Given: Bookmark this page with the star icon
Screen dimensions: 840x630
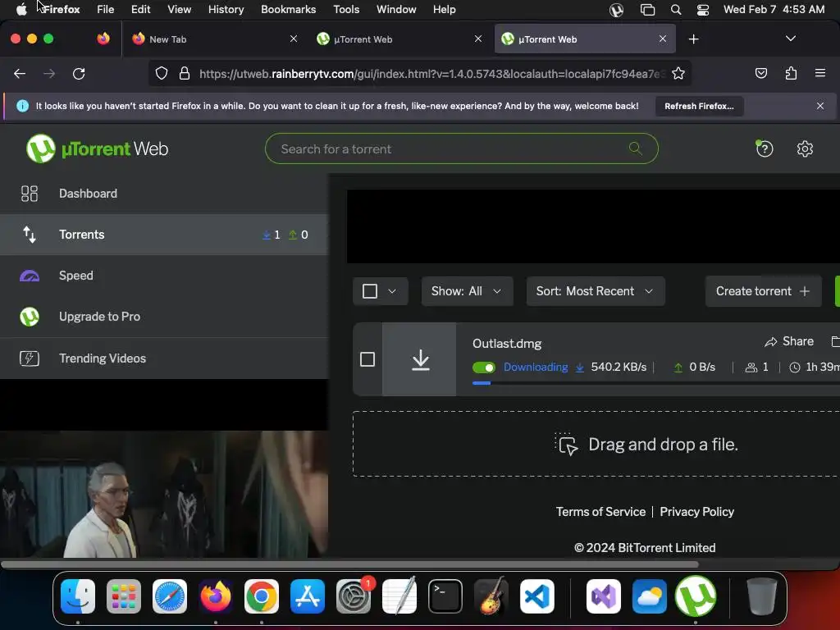Looking at the screenshot, I should click(x=678, y=73).
